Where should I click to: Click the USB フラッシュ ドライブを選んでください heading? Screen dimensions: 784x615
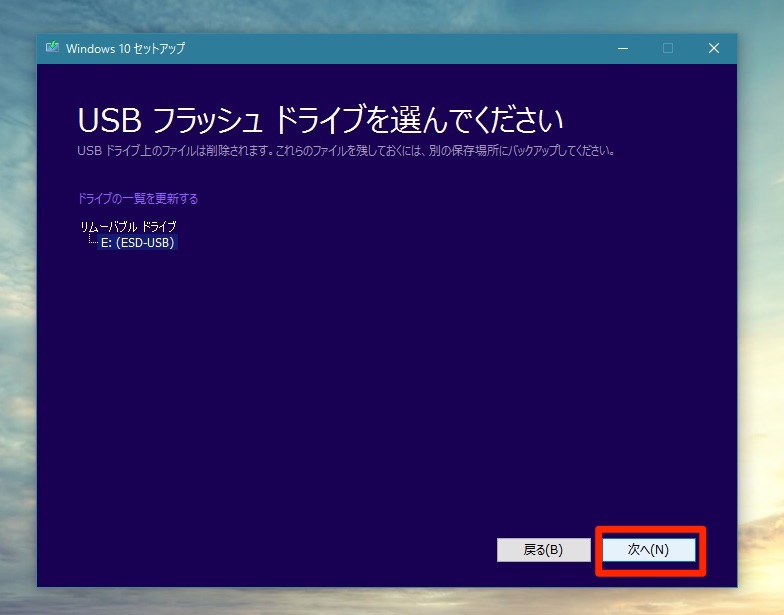[x=320, y=120]
